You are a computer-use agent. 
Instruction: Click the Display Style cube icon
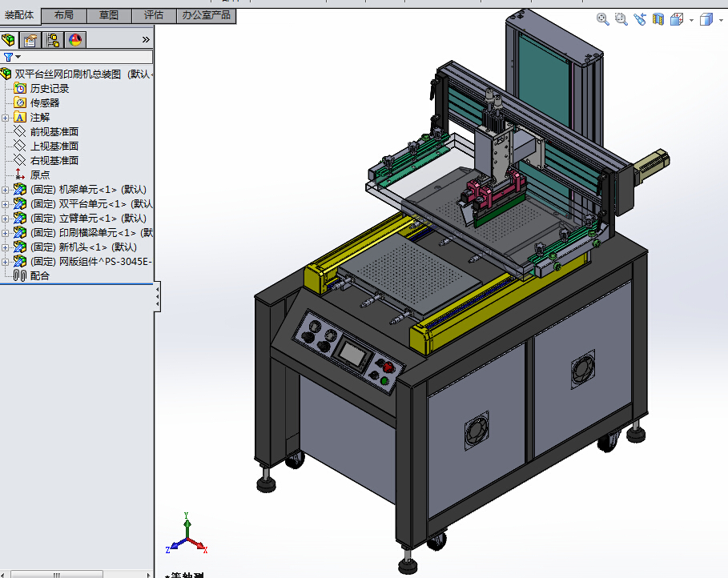tap(706, 19)
